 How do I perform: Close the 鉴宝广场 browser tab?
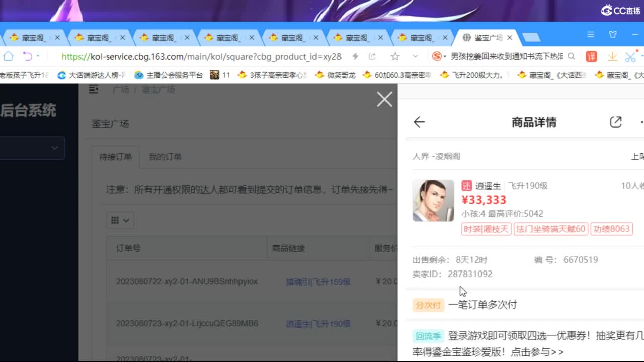tap(509, 38)
